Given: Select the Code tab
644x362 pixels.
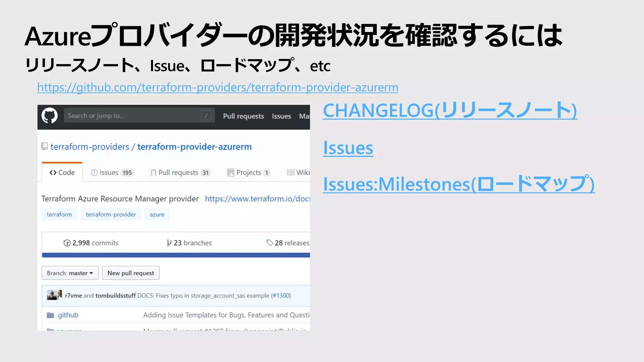Looking at the screenshot, I should [62, 172].
